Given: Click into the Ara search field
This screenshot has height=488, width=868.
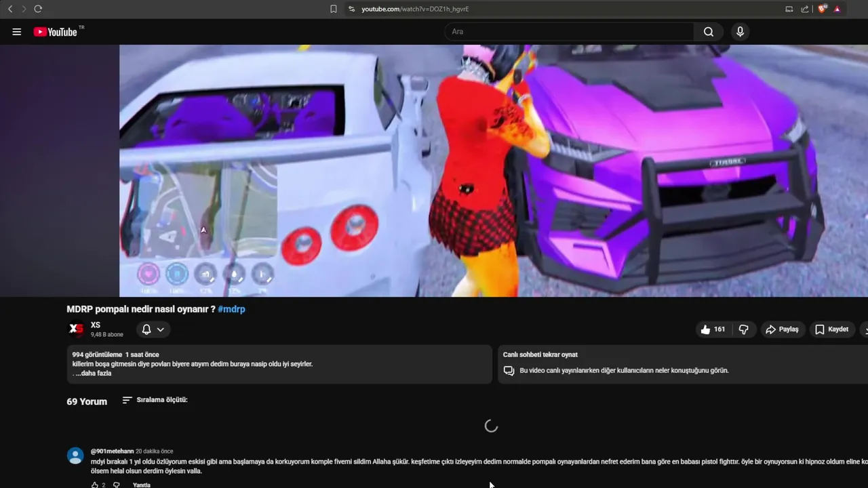Looking at the screenshot, I should click(x=569, y=32).
